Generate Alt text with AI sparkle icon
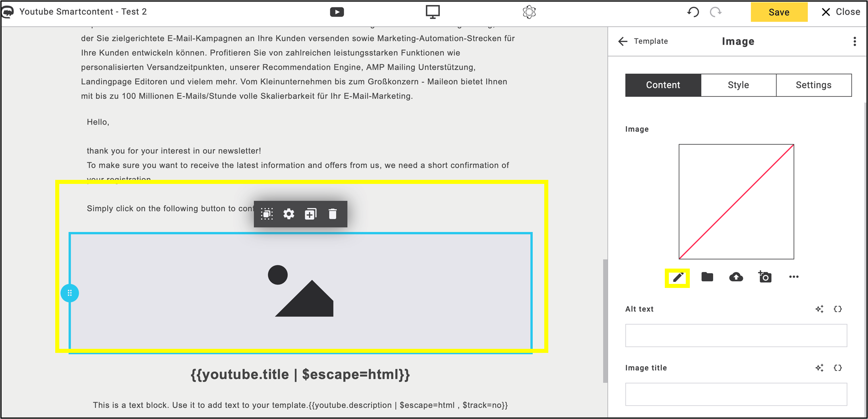Viewport: 868px width, 419px height. coord(819,309)
